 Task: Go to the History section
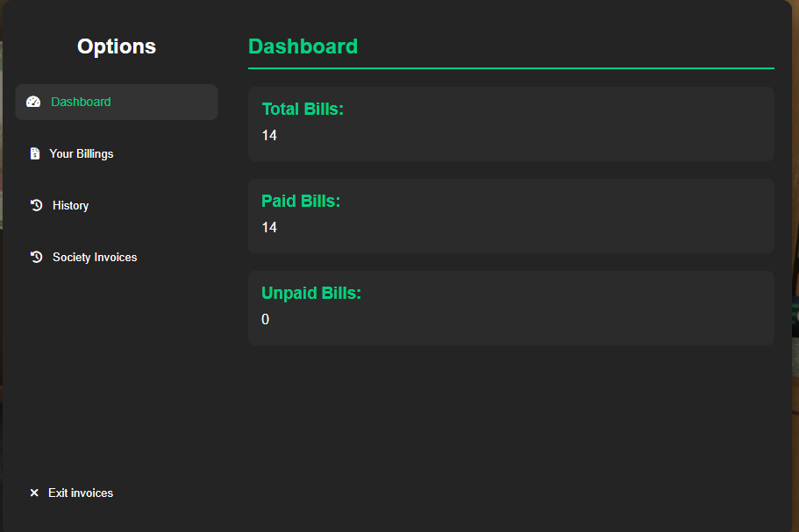point(70,206)
